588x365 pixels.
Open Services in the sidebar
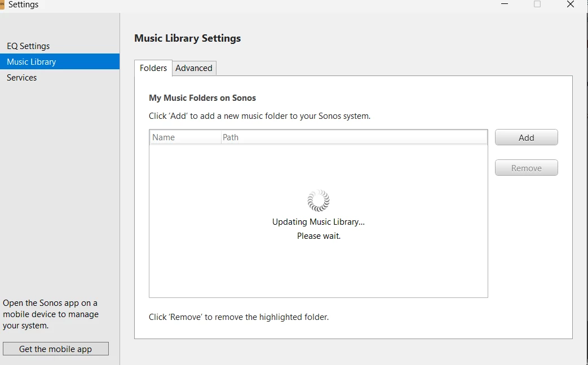click(22, 78)
